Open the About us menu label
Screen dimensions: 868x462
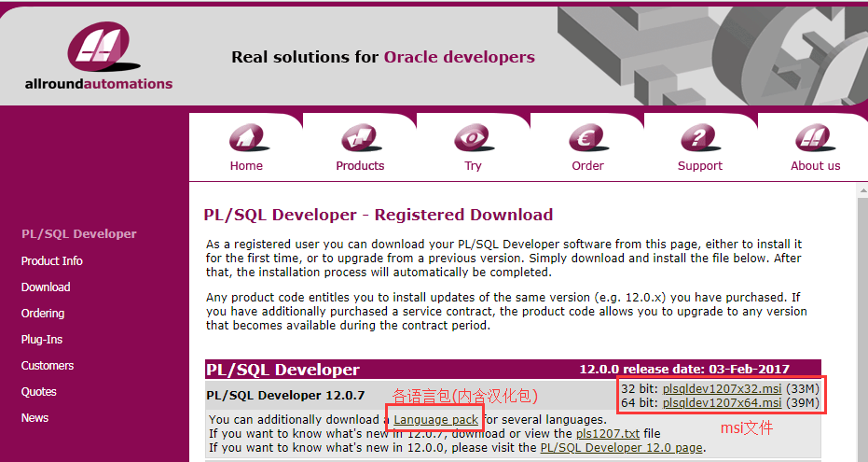coord(816,165)
